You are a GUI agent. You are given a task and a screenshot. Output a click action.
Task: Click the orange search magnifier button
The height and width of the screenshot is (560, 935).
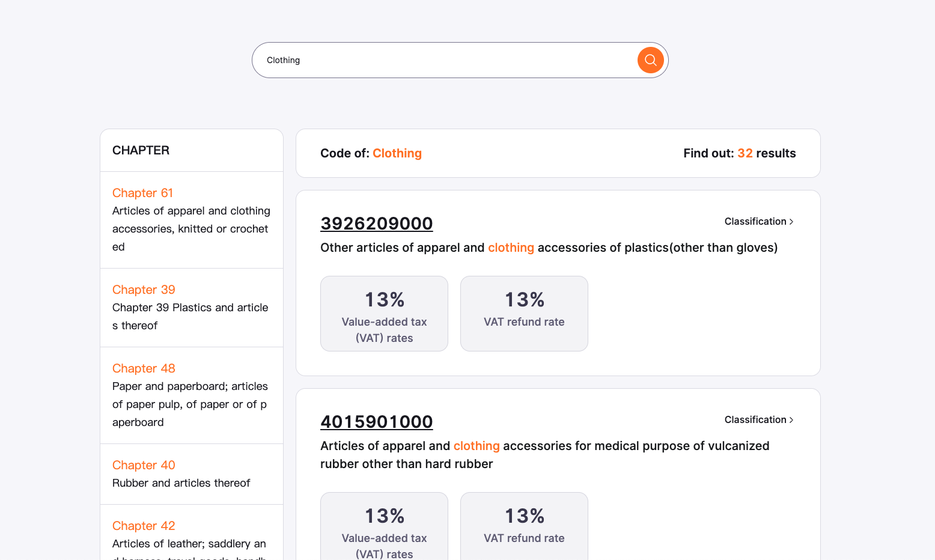coord(650,60)
